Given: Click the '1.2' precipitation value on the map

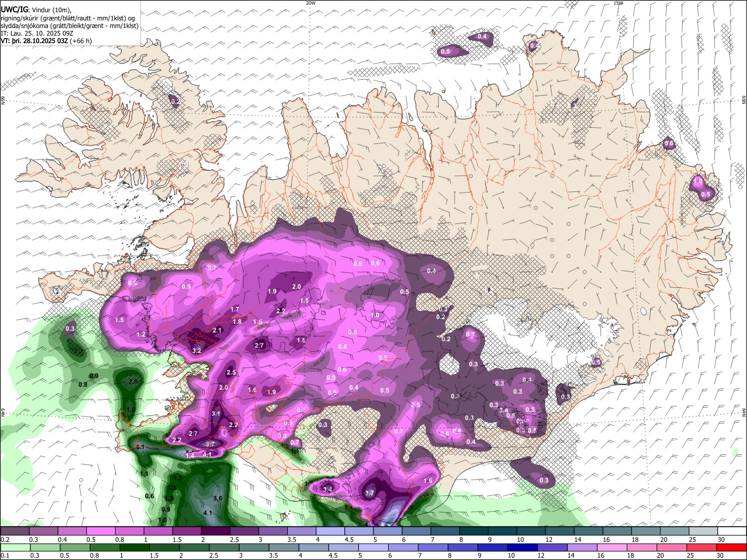Looking at the screenshot, I should 141,334.
